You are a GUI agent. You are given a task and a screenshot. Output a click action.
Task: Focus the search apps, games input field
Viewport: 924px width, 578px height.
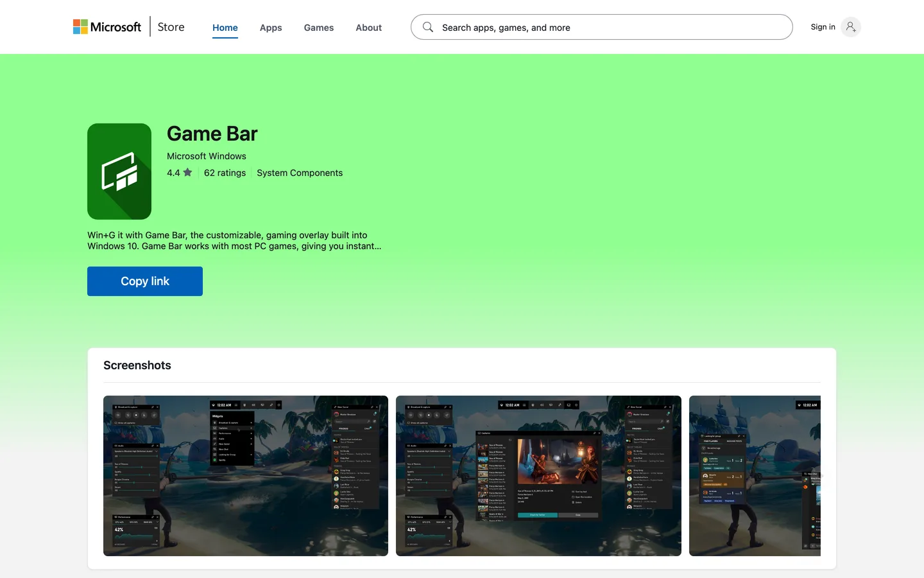point(601,27)
